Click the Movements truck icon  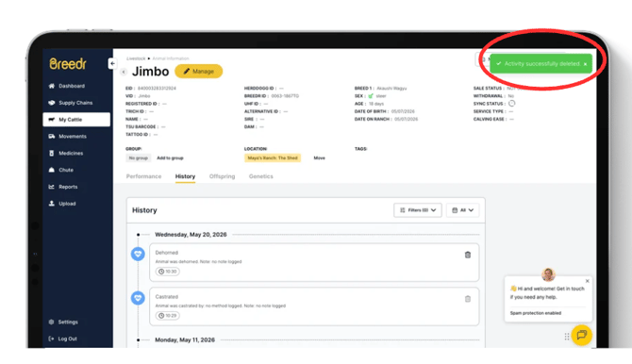pyautogui.click(x=52, y=136)
